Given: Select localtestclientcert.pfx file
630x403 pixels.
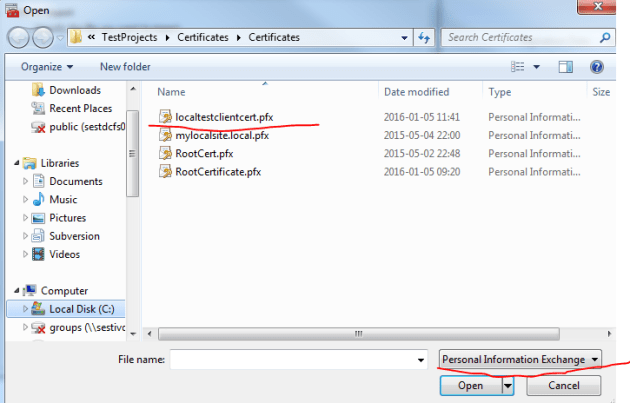Looking at the screenshot, I should pos(224,117).
